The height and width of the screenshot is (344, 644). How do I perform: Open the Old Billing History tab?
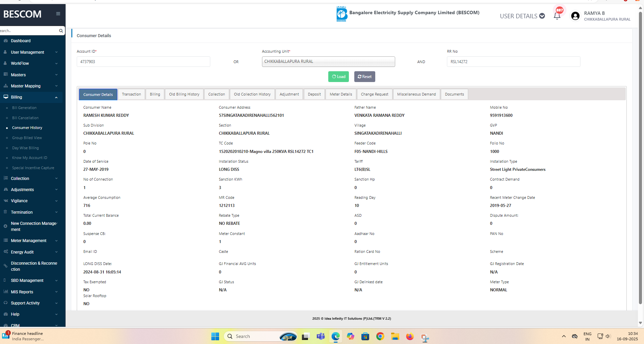[x=184, y=94]
